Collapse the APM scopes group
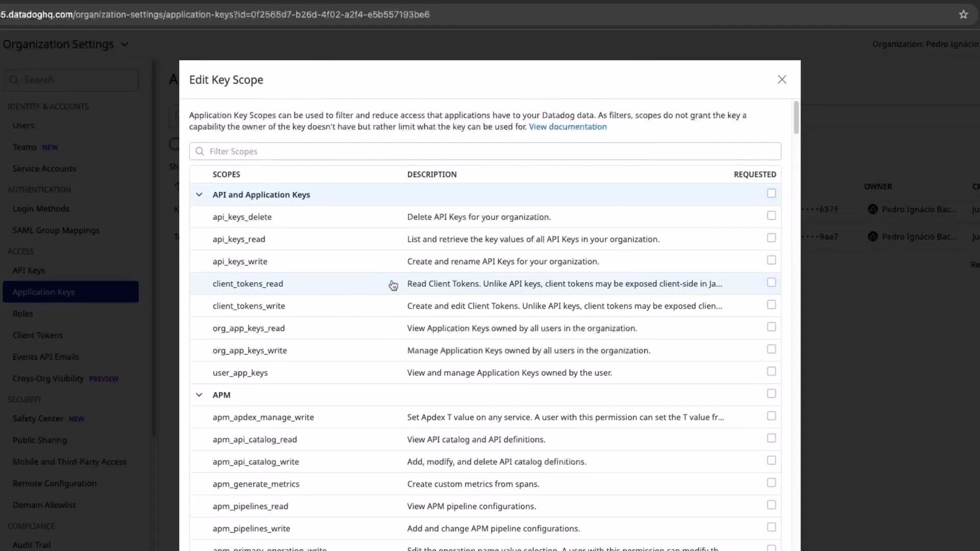This screenshot has height=551, width=980. 199,395
